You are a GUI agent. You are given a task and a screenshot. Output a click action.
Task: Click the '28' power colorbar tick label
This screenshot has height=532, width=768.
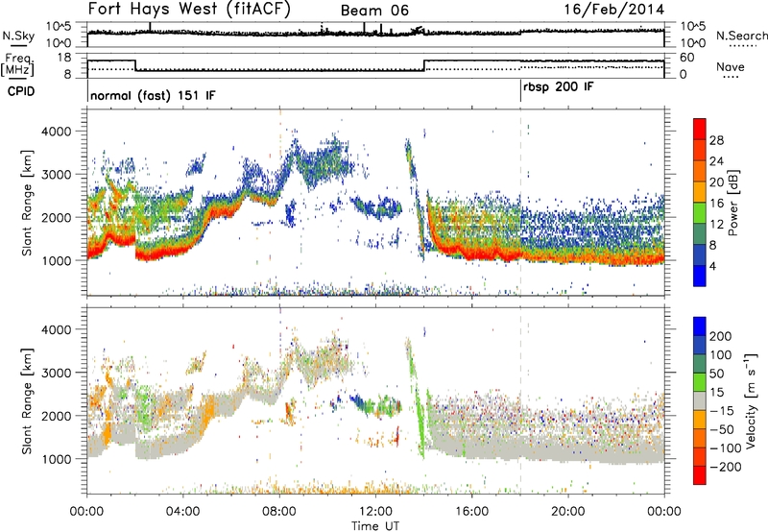point(716,140)
